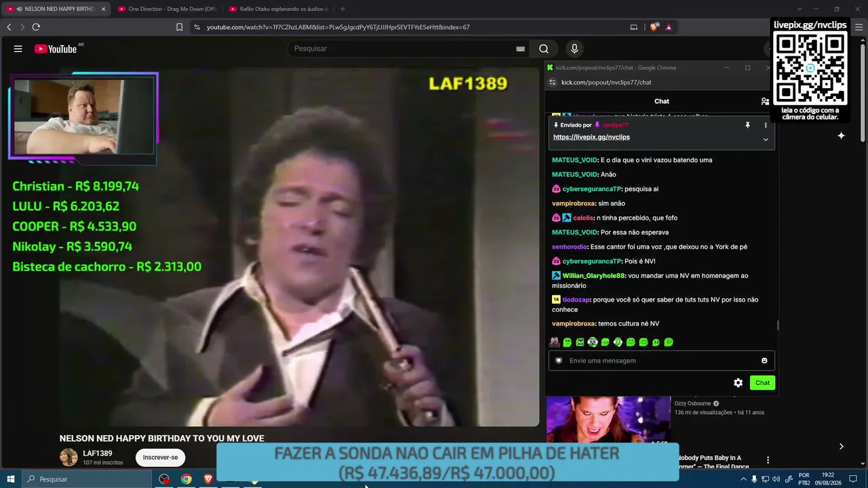Image resolution: width=868 pixels, height=488 pixels.
Task: Open options for Nobody Puts Baby In A Corner video
Action: point(768,460)
